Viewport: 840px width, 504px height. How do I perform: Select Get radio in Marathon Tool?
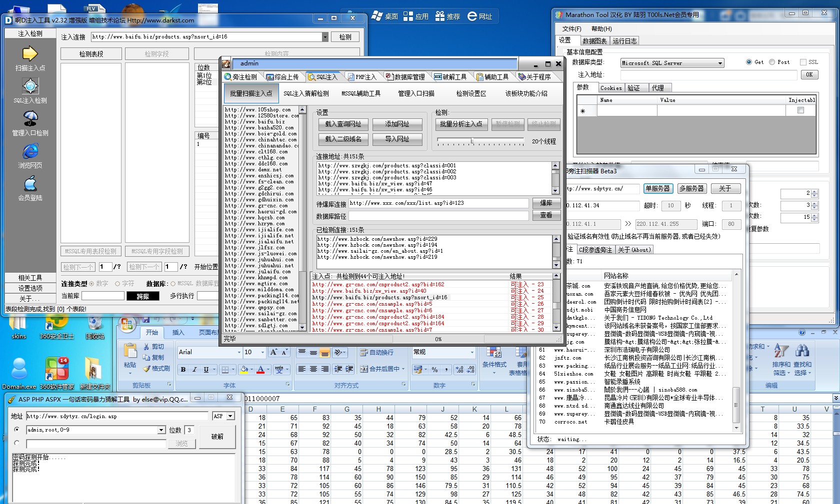pos(749,62)
